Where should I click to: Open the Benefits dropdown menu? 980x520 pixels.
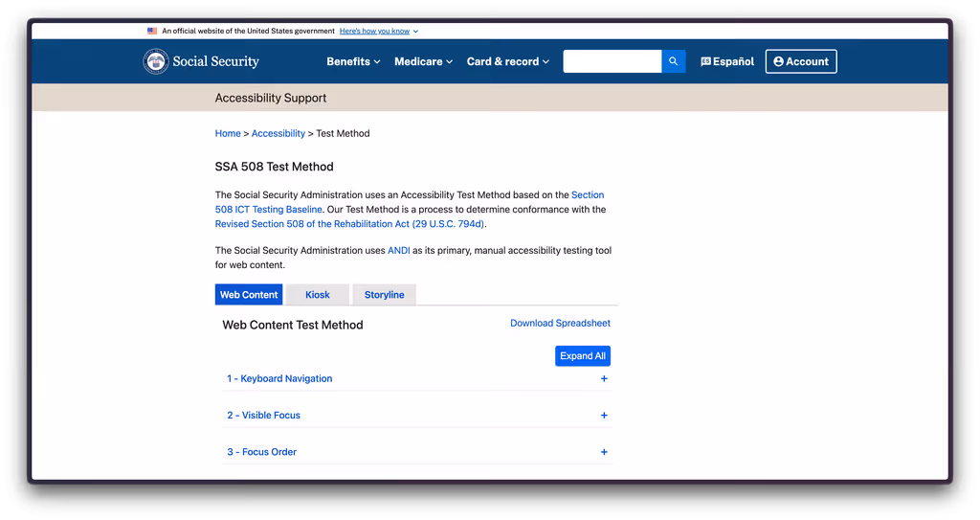tap(353, 61)
